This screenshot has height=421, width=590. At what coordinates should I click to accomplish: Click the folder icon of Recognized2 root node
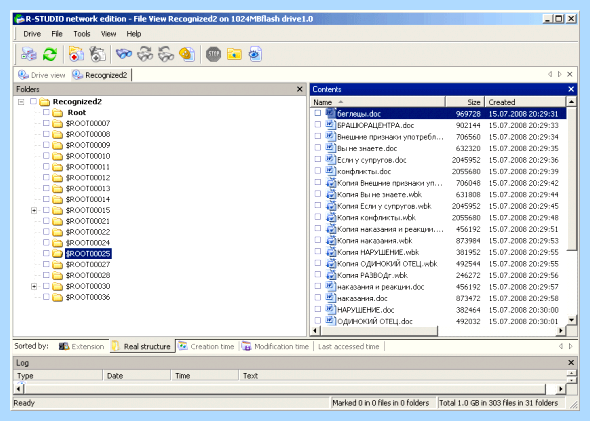pyautogui.click(x=45, y=102)
